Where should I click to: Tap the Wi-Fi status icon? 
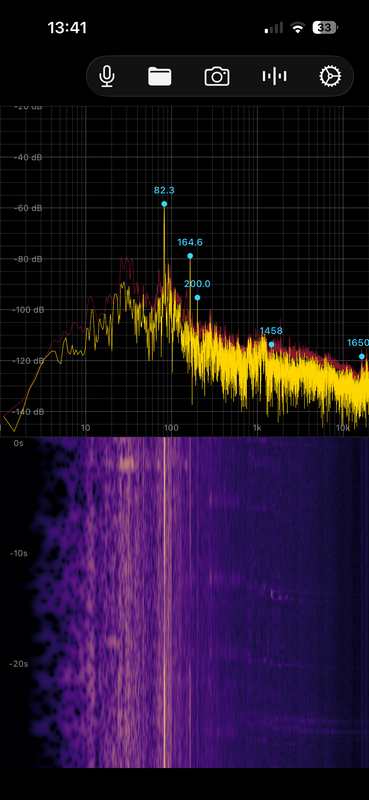tap(298, 28)
